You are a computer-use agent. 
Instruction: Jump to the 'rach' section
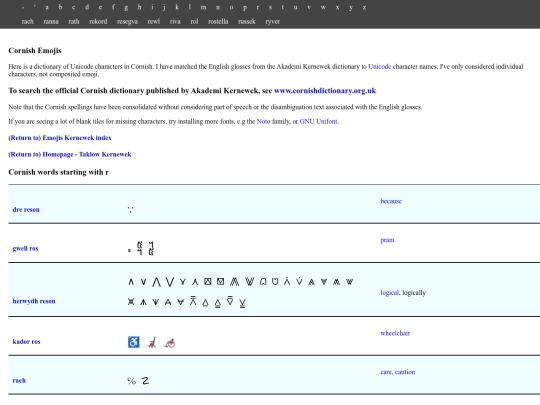[28, 21]
